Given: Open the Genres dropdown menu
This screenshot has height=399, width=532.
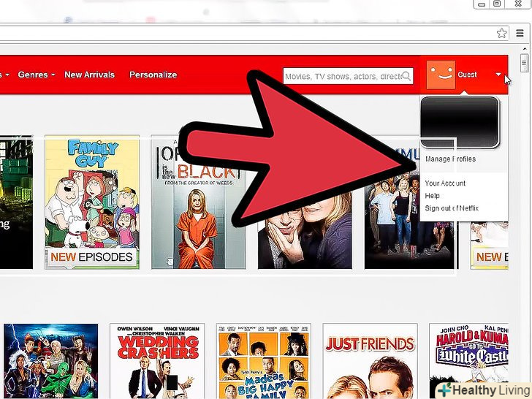Looking at the screenshot, I should [x=36, y=75].
